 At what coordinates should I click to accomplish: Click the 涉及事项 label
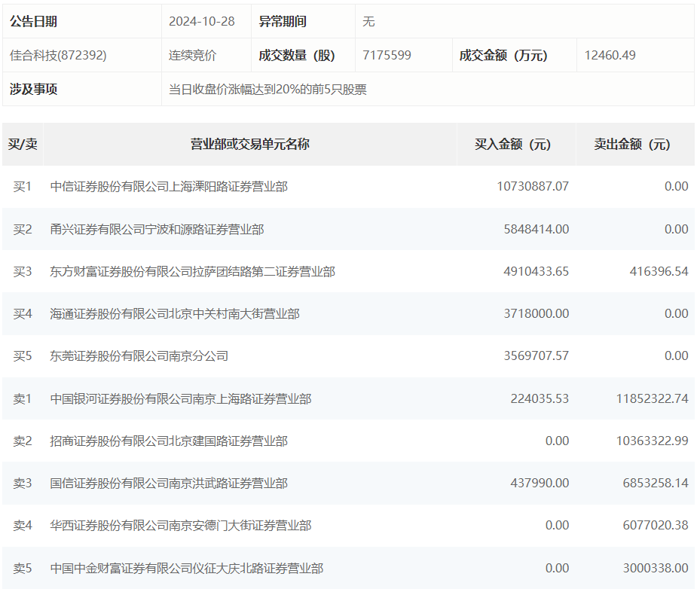[x=33, y=90]
